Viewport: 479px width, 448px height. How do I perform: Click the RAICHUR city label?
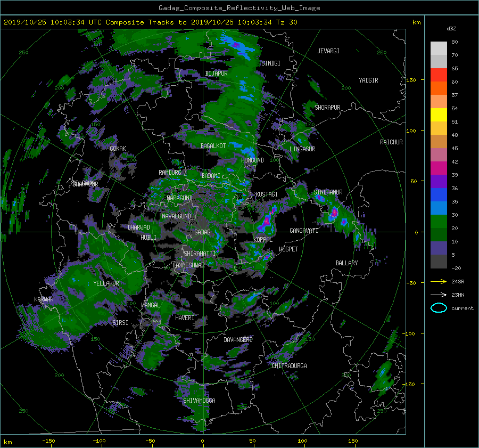coord(391,142)
